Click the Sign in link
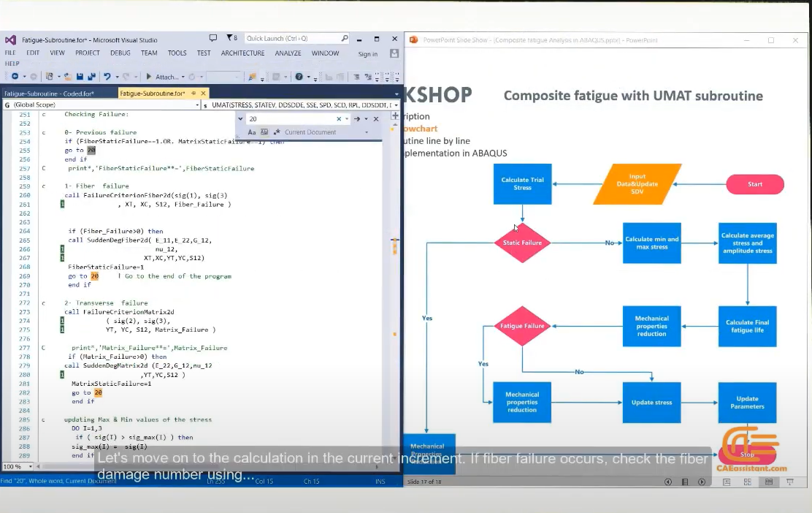 (368, 54)
